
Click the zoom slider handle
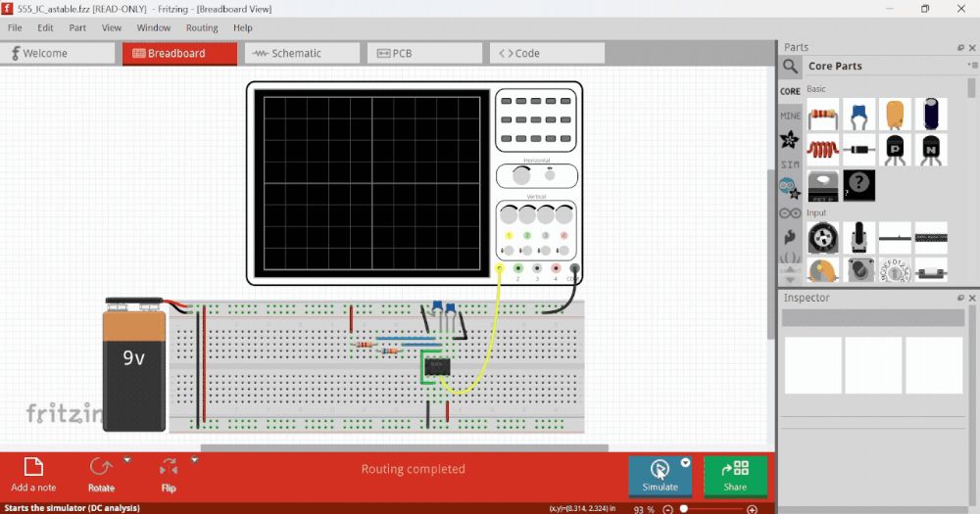tap(684, 510)
